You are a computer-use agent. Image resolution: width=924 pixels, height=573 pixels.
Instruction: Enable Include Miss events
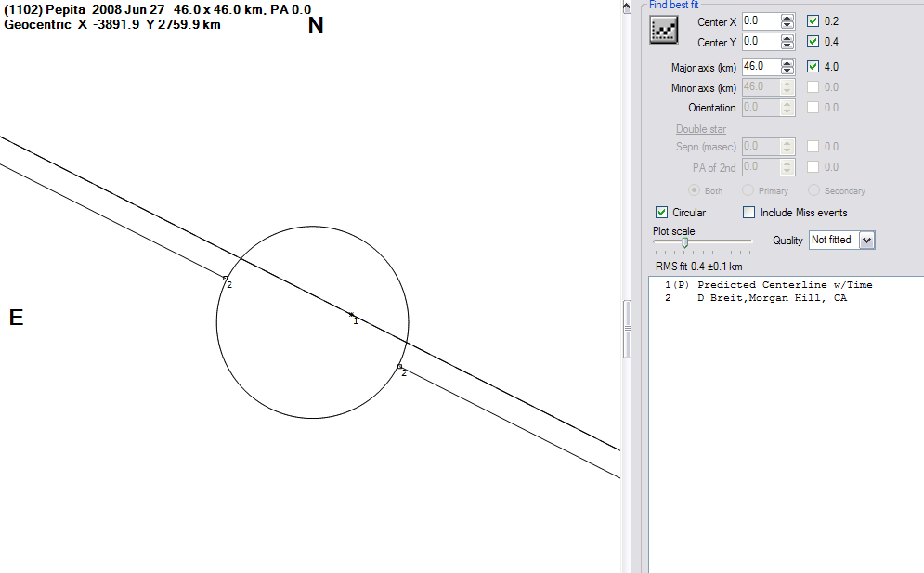748,213
